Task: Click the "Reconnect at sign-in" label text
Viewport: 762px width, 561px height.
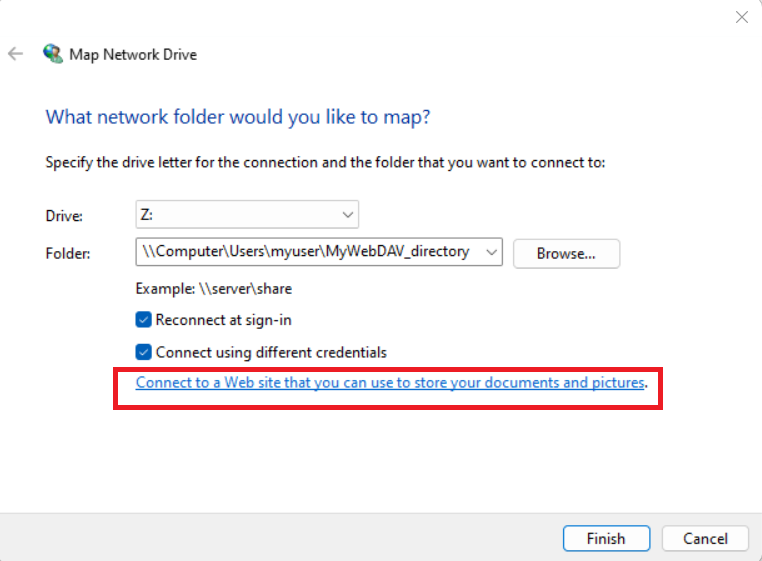Action: tap(224, 320)
